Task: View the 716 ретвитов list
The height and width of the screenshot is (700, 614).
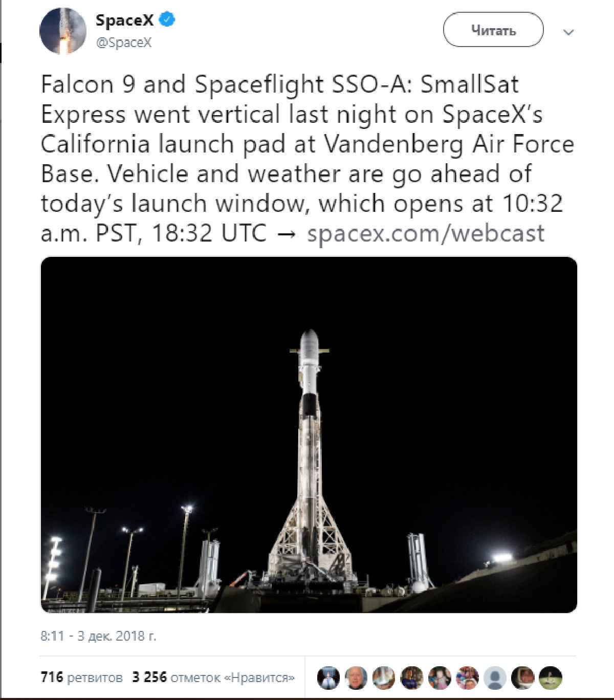Action: point(81,677)
